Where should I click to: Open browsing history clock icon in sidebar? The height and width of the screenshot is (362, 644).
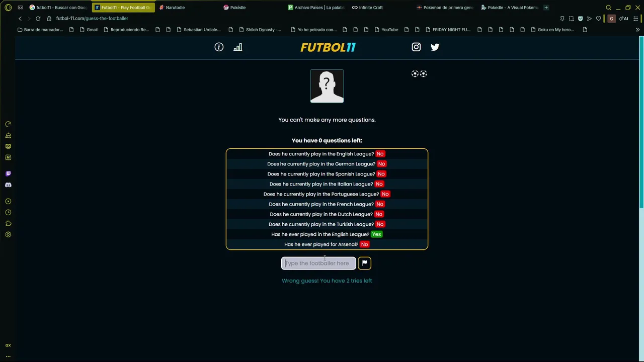pos(8,212)
